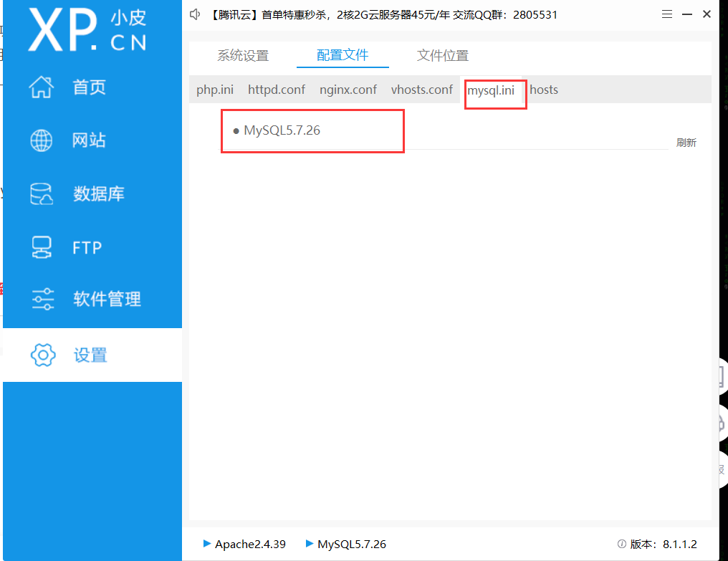
Task: Open the hamburger menu icon
Action: click(666, 14)
